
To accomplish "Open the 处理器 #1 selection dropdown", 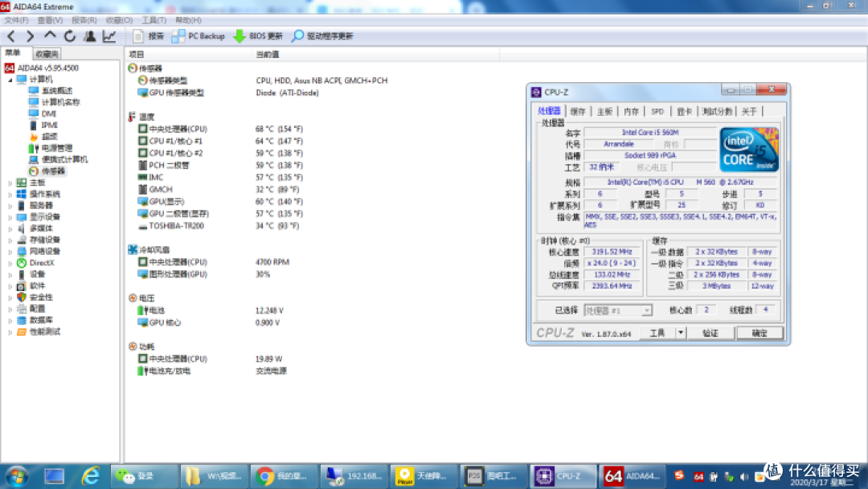I will tap(618, 311).
